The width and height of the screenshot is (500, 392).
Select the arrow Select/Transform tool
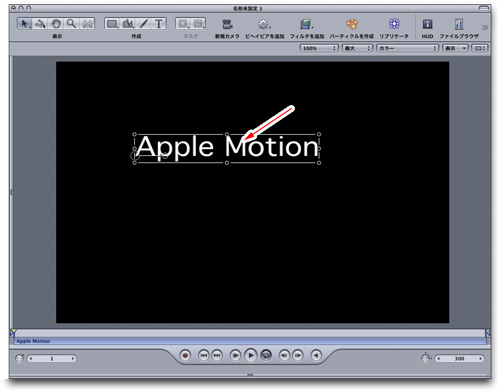click(x=25, y=24)
